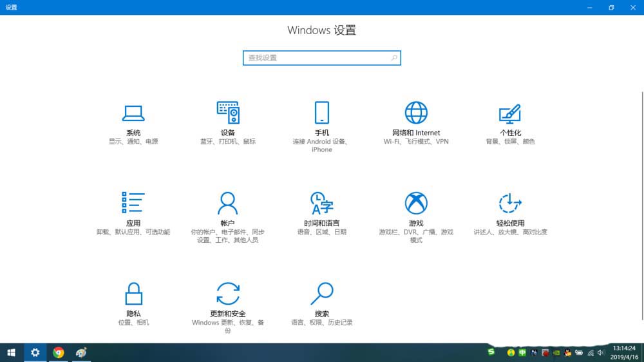Viewport: 644px width, 362px height.
Task: Click the Windows 更新、恢复、备份 description
Action: coord(228,327)
